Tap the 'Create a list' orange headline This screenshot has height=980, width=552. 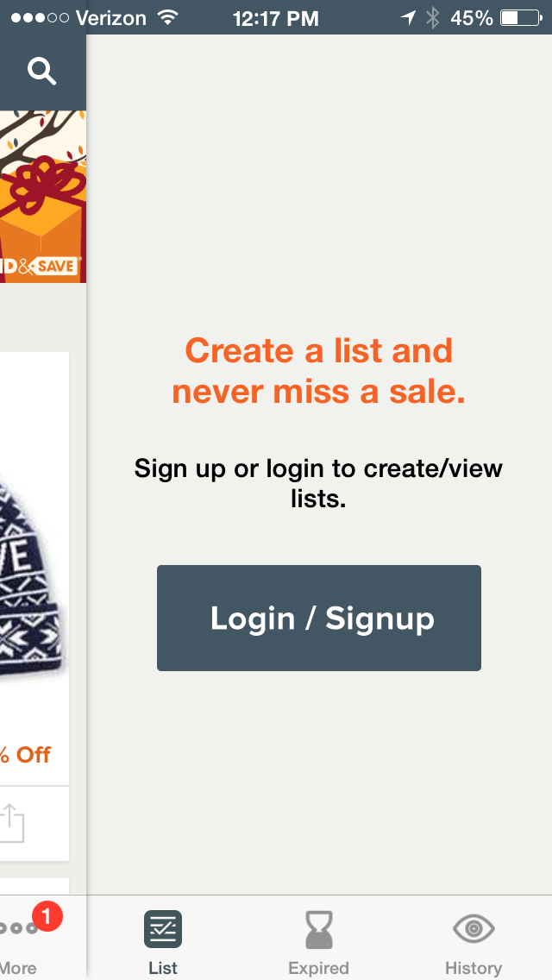[x=319, y=371]
